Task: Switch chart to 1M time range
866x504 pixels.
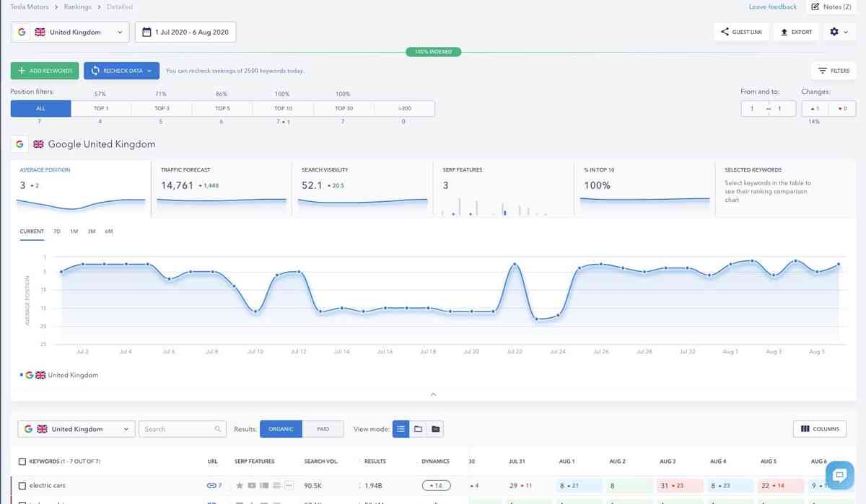Action: point(74,231)
